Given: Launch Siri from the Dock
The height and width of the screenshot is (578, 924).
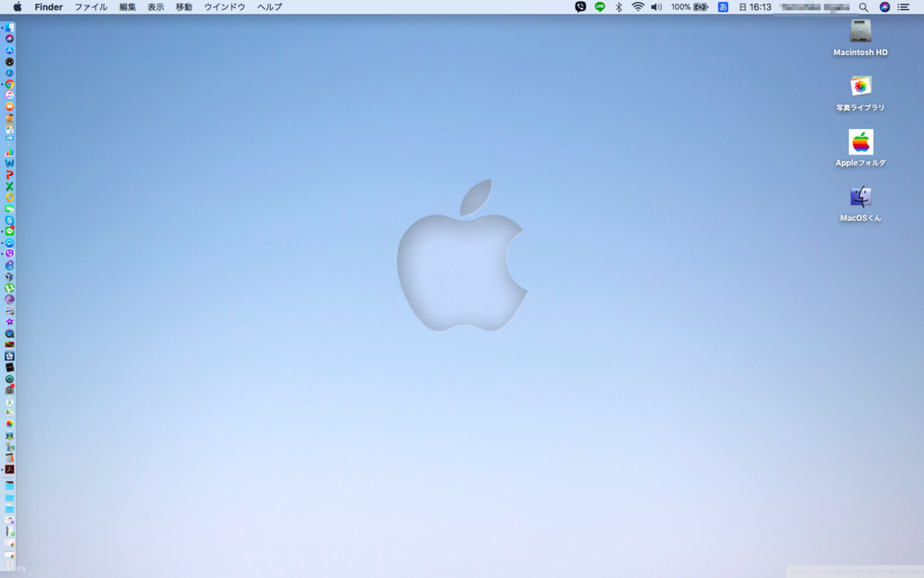Looking at the screenshot, I should [9, 38].
